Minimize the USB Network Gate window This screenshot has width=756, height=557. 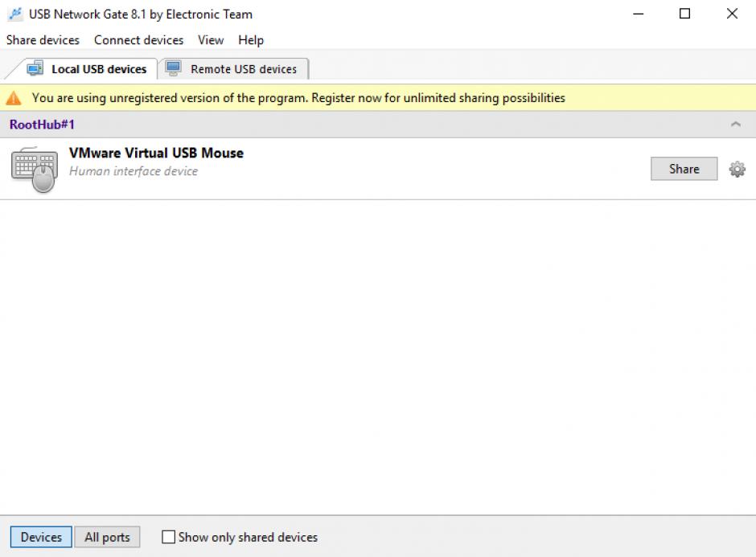click(x=639, y=14)
